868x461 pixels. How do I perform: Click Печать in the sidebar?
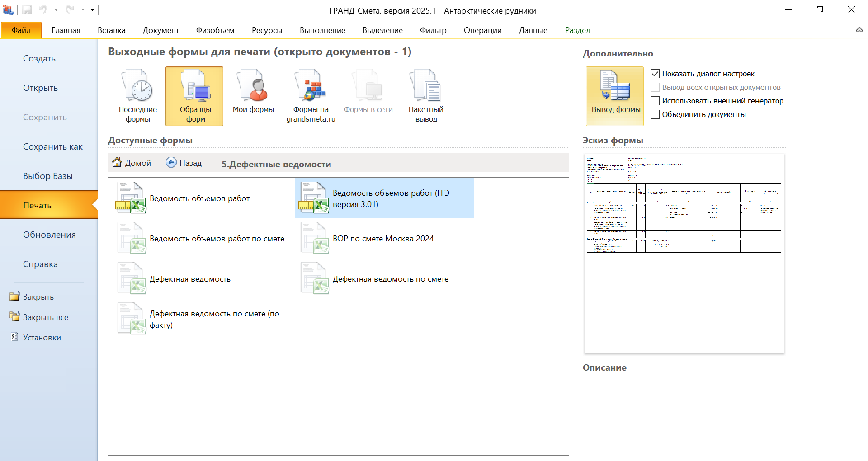pyautogui.click(x=49, y=205)
